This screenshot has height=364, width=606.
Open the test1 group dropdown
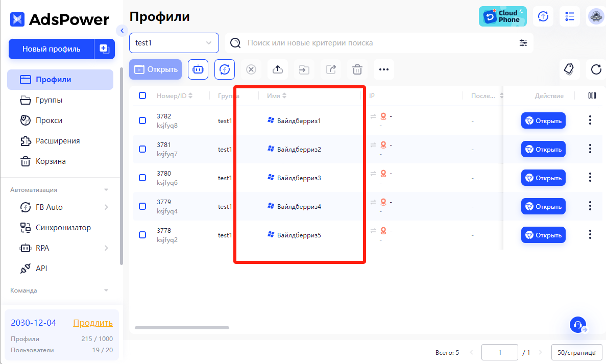click(x=174, y=43)
